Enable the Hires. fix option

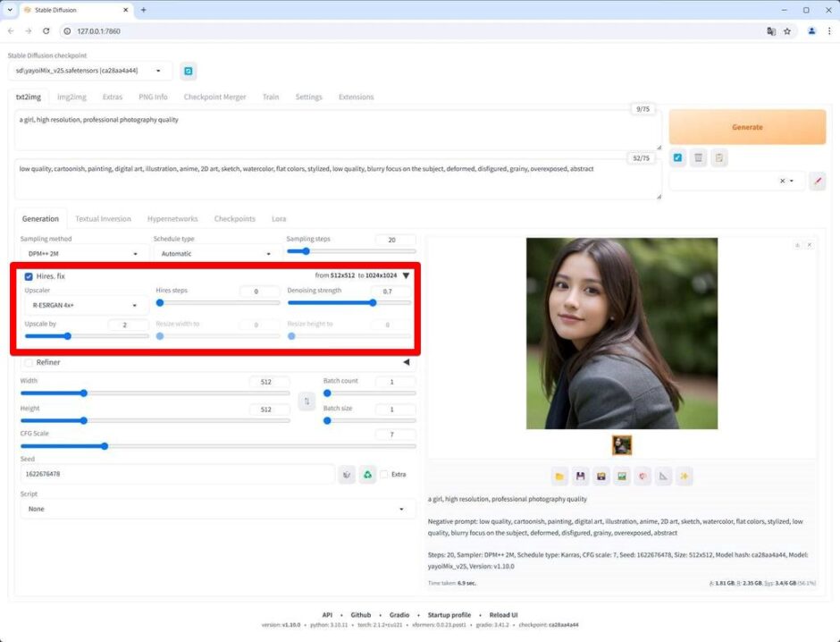pyautogui.click(x=29, y=276)
